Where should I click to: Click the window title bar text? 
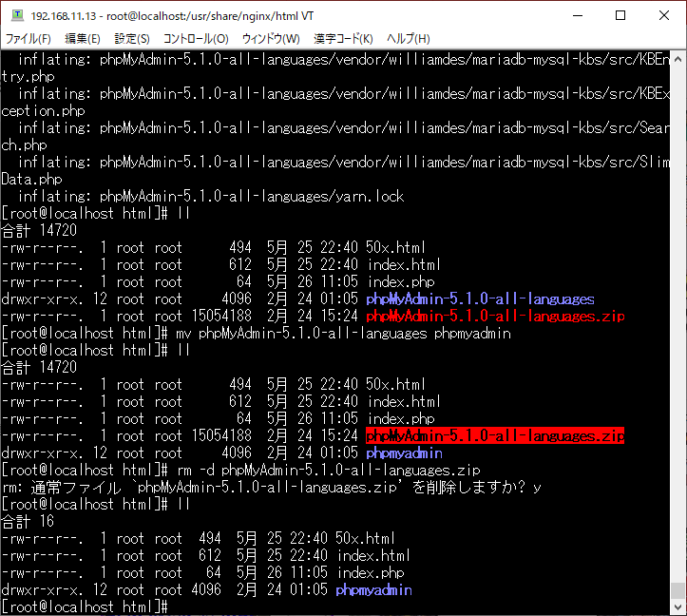pyautogui.click(x=179, y=16)
